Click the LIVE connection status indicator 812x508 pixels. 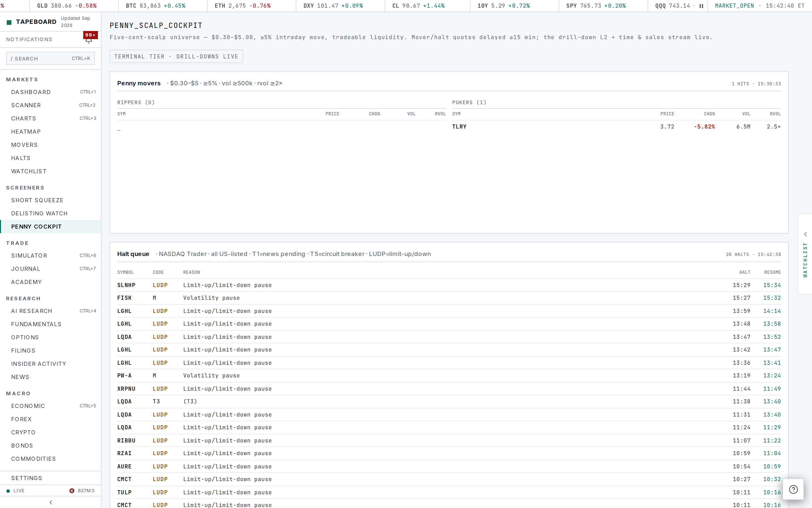[15, 490]
